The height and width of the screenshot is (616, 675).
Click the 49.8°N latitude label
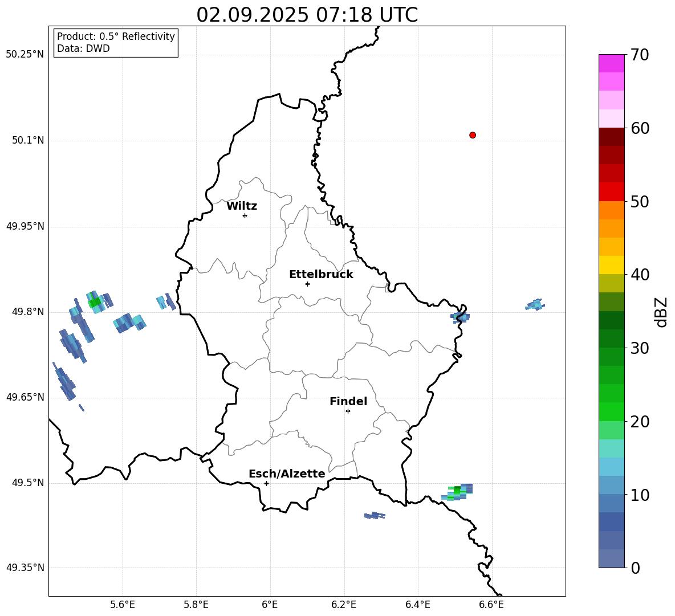[x=29, y=312]
